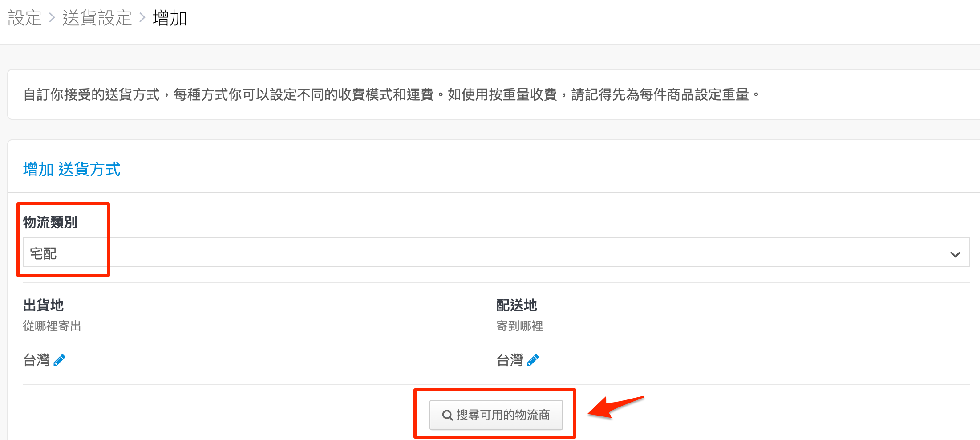Click the shipping method instruction notice text
The height and width of the screenshot is (440, 980).
coord(392,94)
